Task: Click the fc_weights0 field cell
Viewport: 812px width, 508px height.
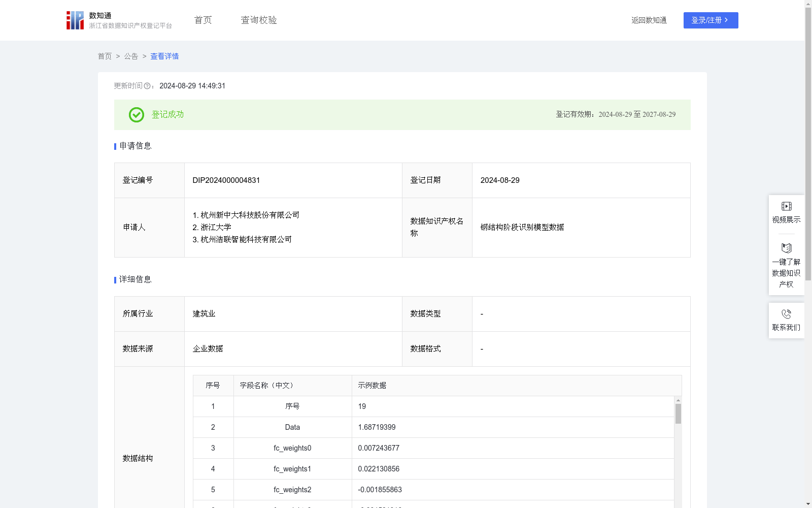Action: point(292,448)
